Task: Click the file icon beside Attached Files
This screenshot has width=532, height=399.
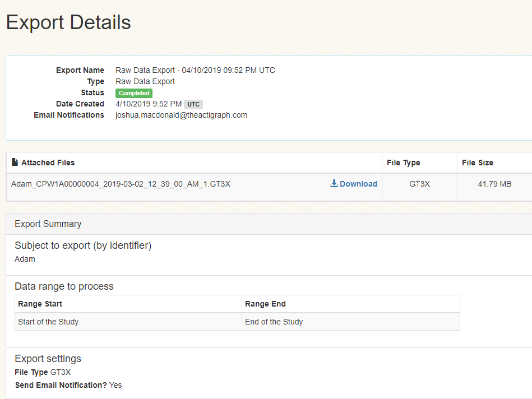Action: click(15, 163)
